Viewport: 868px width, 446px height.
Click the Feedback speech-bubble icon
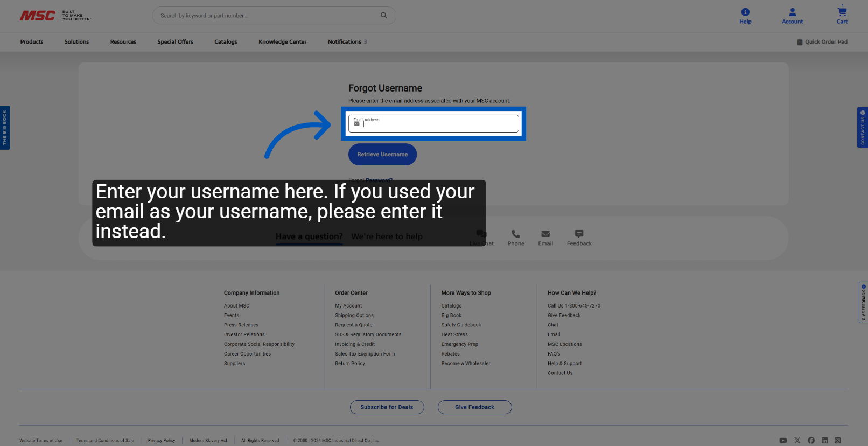pos(579,238)
